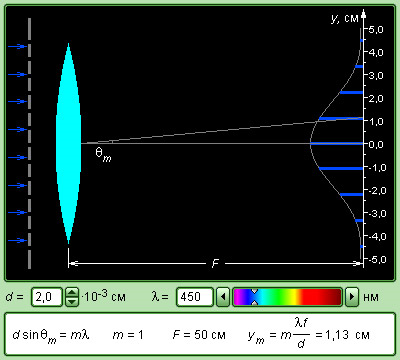This screenshot has height=360, width=400.
Task: Click the axis tick label 3,0
Action: pyautogui.click(x=376, y=76)
